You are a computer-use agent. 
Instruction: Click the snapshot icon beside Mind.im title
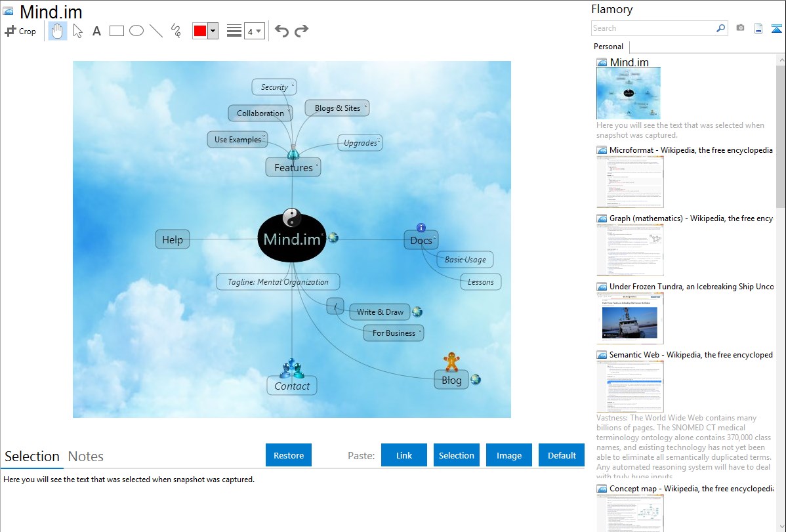pos(8,11)
